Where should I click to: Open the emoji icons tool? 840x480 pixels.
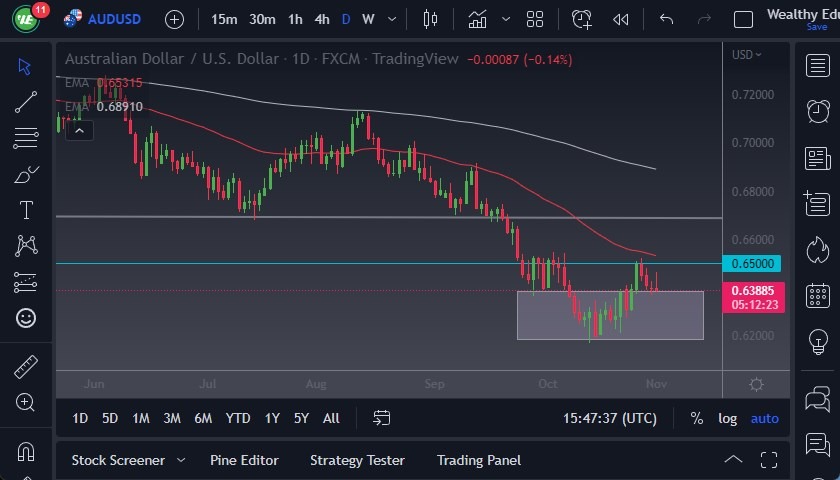tap(26, 318)
